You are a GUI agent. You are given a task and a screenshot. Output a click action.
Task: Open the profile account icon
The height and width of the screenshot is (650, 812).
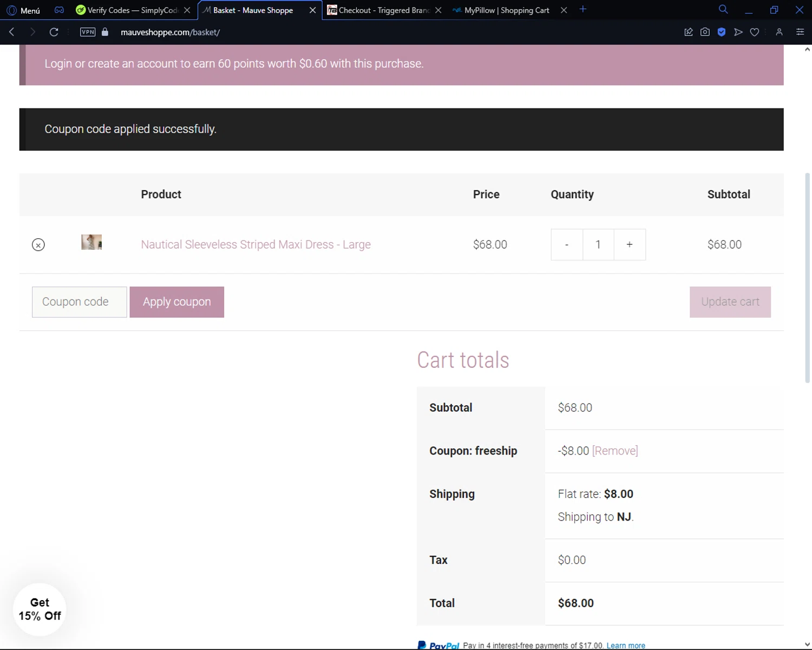pos(779,32)
